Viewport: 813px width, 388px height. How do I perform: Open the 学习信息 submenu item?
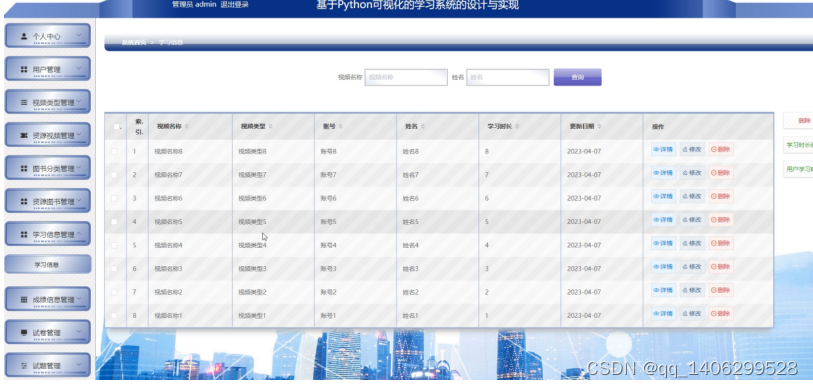pos(48,265)
